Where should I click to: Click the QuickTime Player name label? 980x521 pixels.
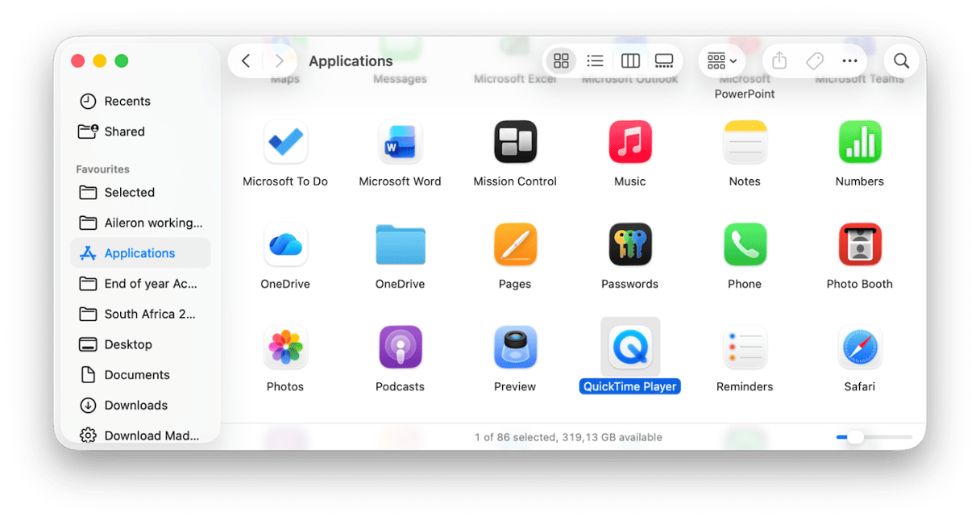630,386
